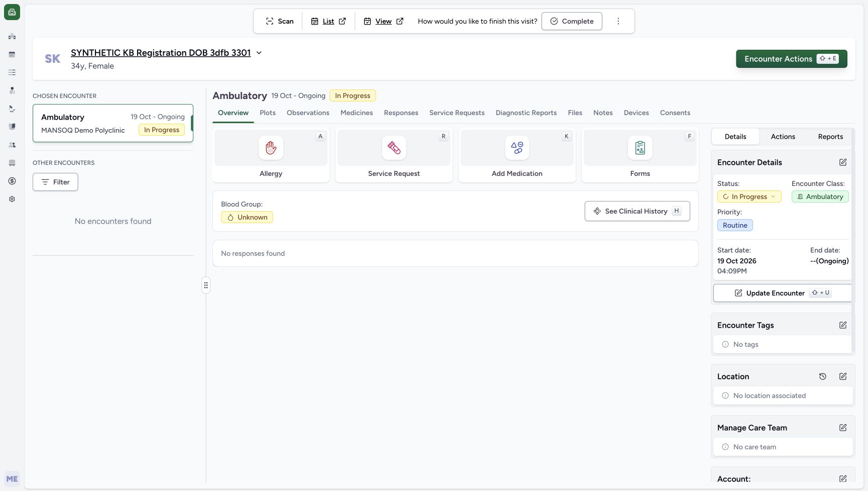Click the See Clinical History button
The width and height of the screenshot is (868, 491).
coord(637,211)
